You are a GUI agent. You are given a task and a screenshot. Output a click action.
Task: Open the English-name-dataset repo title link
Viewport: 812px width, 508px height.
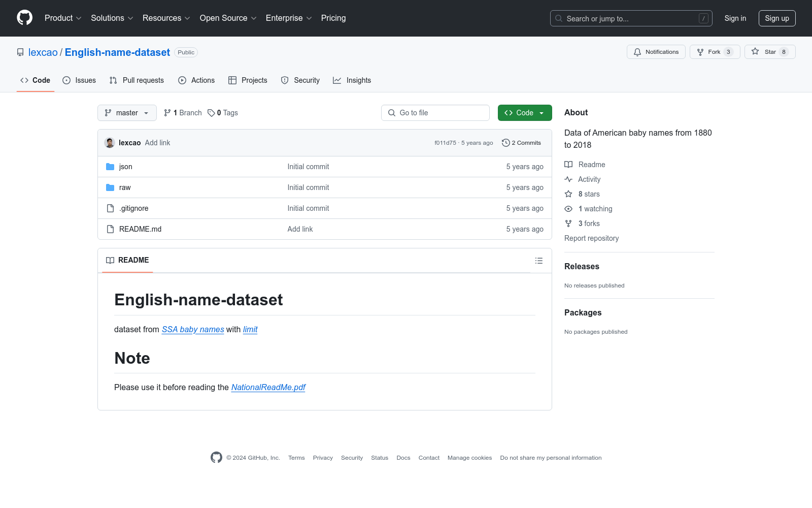(117, 52)
